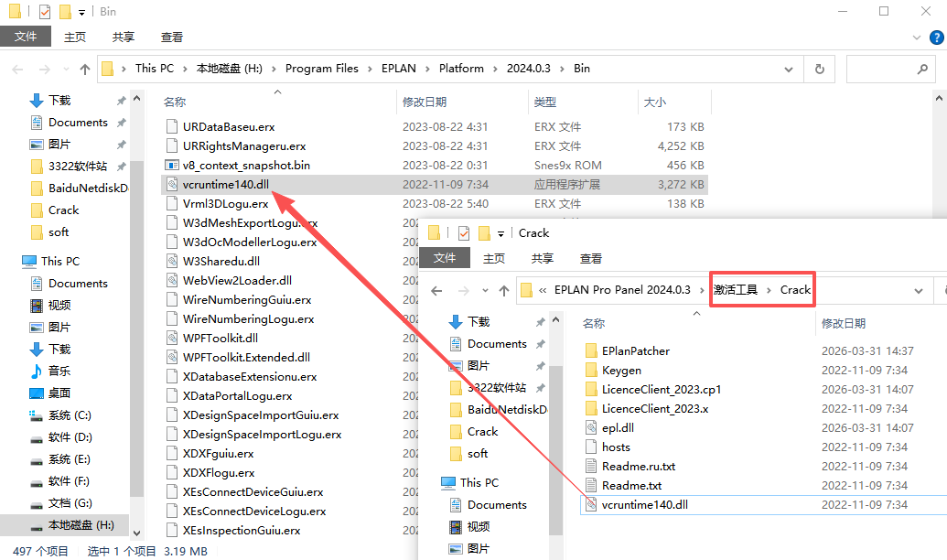This screenshot has height=560, width=947.
Task: Open the 主页 tab in the Crack window
Action: 494,259
